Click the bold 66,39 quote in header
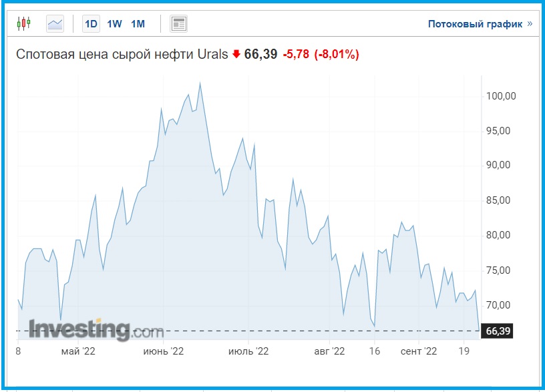 (x=260, y=54)
